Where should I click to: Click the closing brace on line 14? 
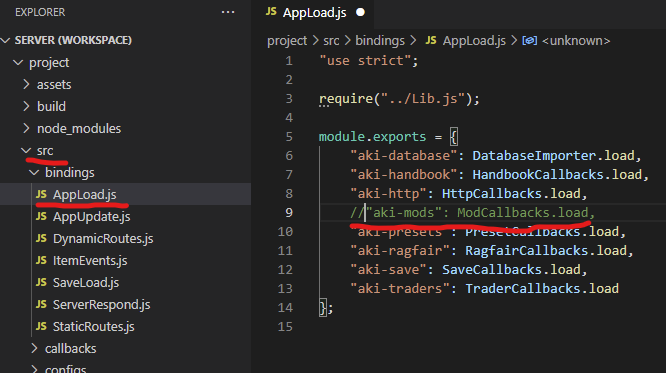click(x=323, y=308)
